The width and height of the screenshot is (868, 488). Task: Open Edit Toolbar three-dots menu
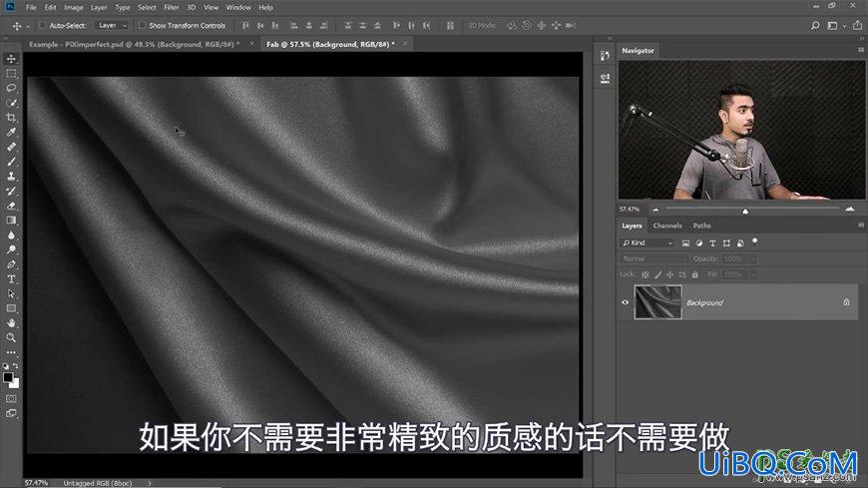11,352
